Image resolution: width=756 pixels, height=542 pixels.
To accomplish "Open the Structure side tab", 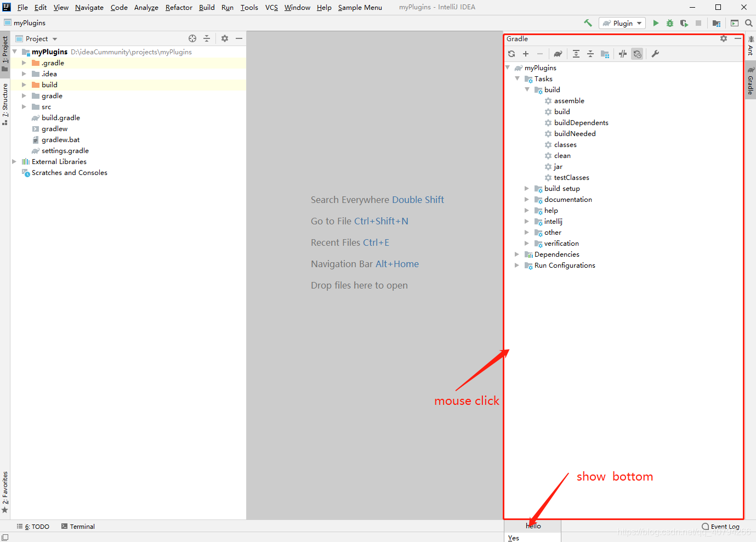I will 5,104.
